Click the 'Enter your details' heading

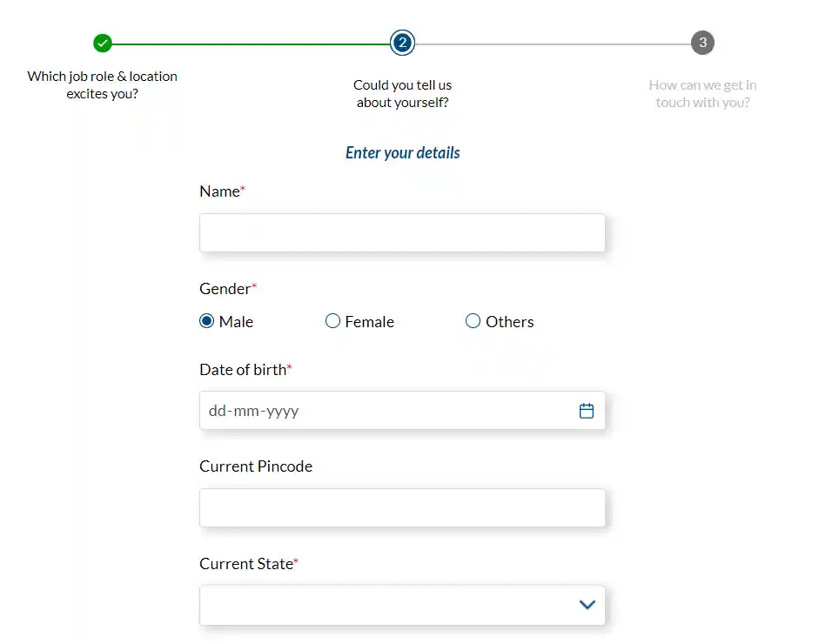point(402,153)
